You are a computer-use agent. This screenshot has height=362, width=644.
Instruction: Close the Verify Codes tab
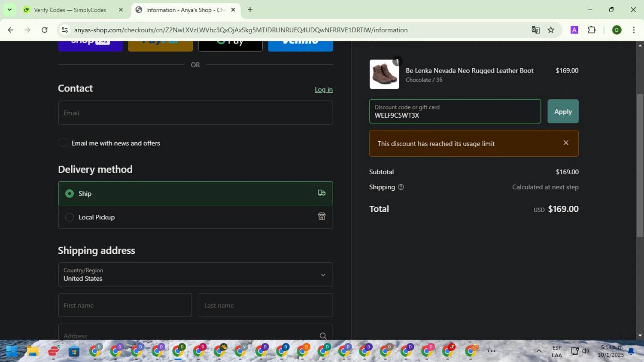pos(121,10)
